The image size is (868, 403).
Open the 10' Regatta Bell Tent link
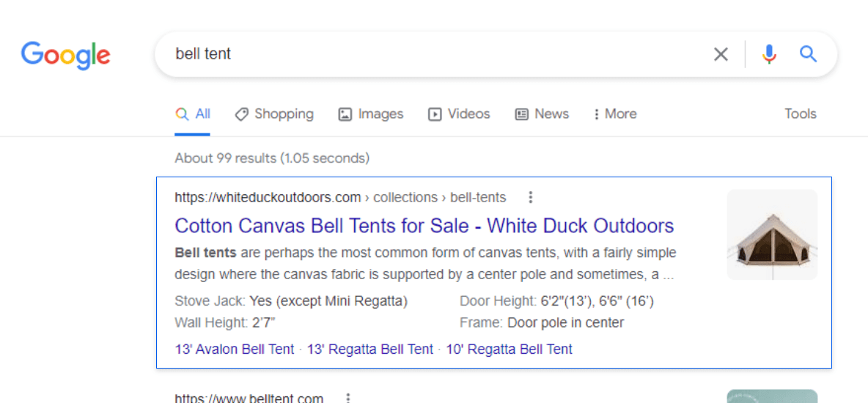pyautogui.click(x=510, y=350)
